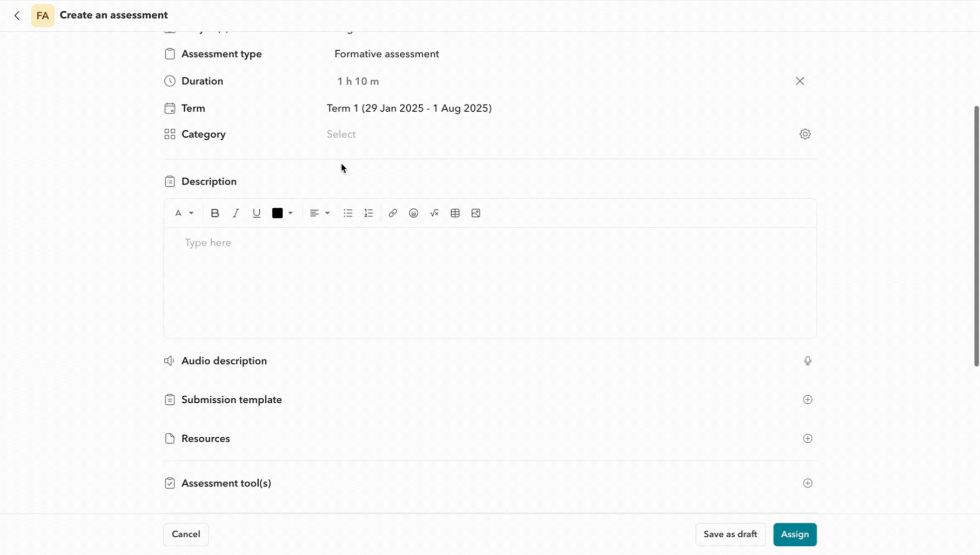Insert a hyperlink into the description
The height and width of the screenshot is (555, 980).
tap(392, 213)
